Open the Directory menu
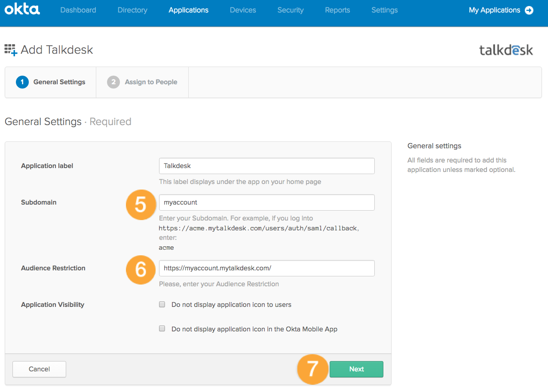Screen dimensions: 548x392 pos(132,10)
